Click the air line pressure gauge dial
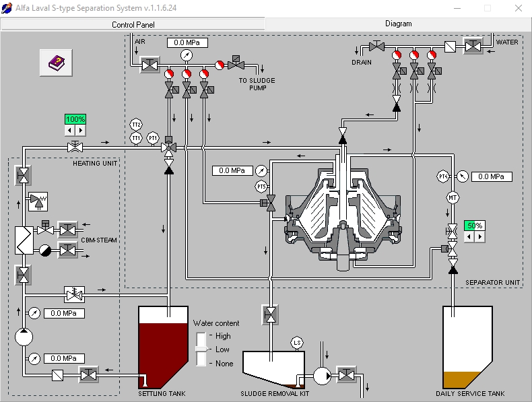Viewport: 532px width, 402px height. (x=187, y=55)
